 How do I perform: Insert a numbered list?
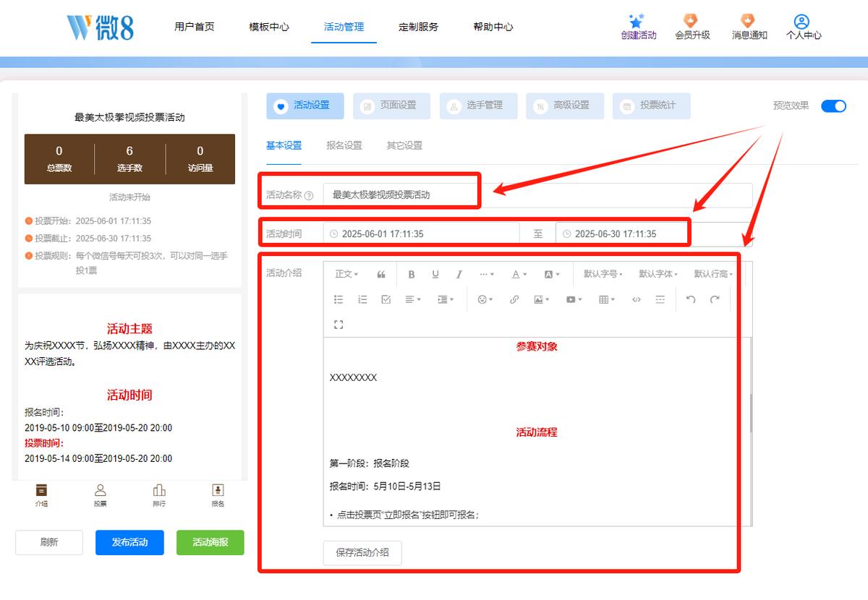pos(362,299)
